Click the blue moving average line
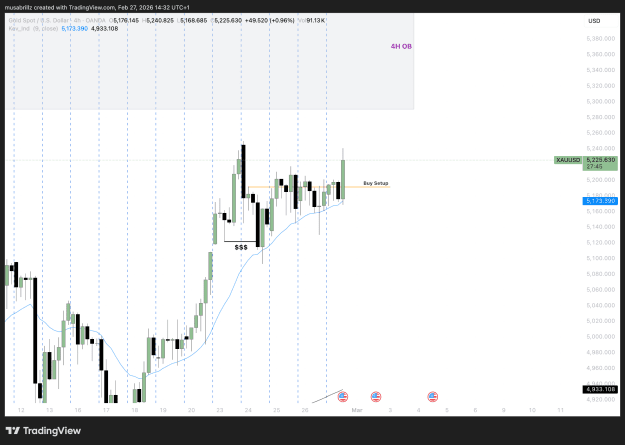 click(x=239, y=274)
